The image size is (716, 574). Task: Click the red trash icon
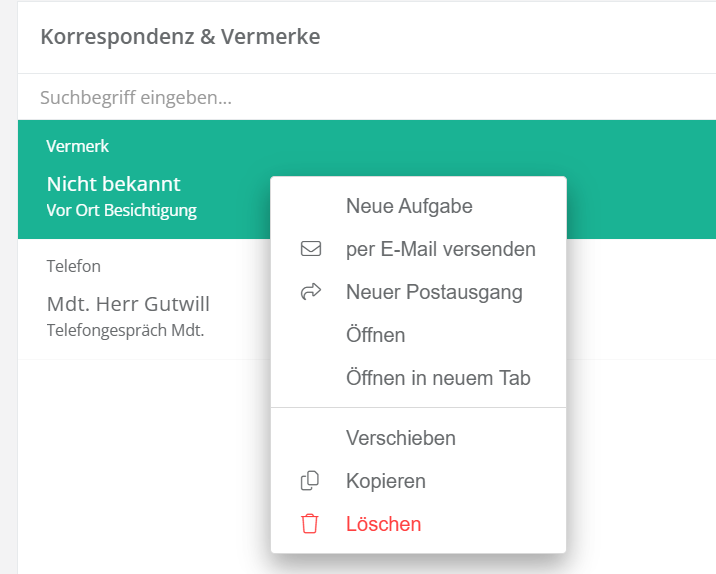click(310, 524)
